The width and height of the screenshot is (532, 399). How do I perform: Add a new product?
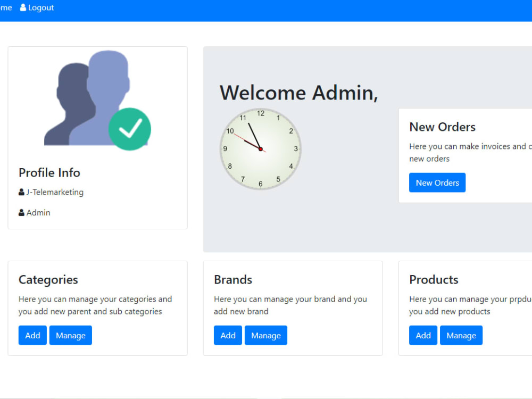click(423, 335)
